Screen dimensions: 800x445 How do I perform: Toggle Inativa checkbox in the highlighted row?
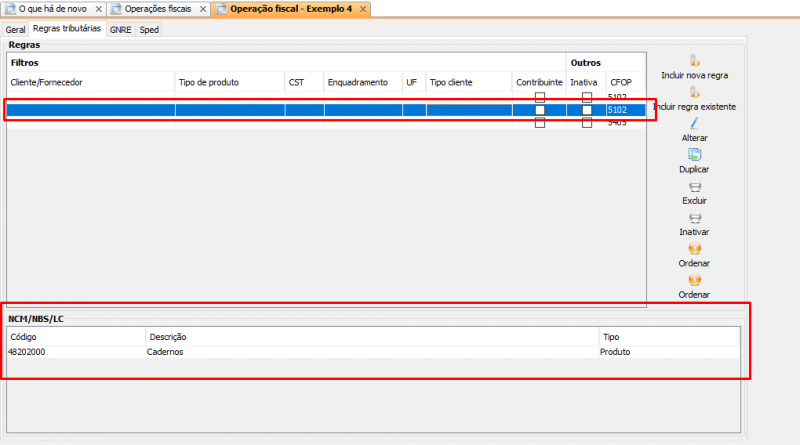coord(587,110)
